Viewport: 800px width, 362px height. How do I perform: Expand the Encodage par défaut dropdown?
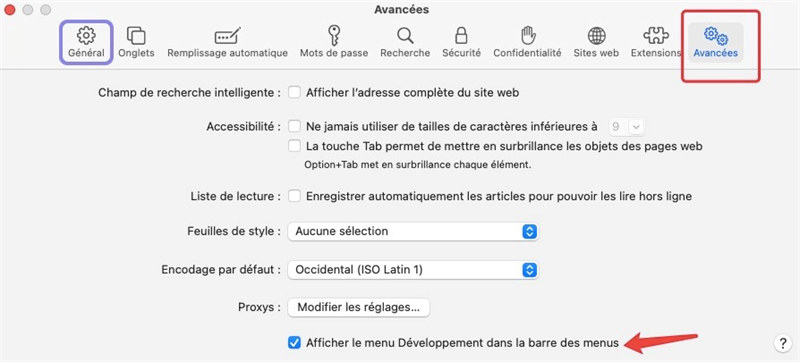(413, 270)
